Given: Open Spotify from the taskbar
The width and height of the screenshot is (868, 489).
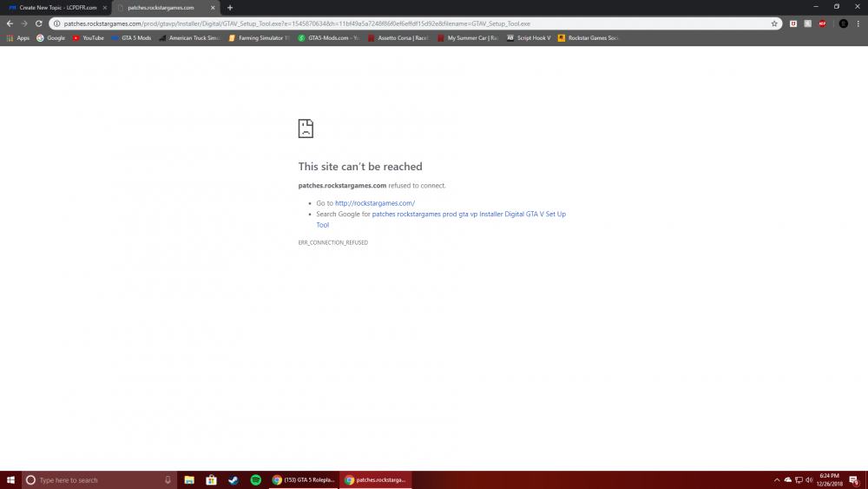Looking at the screenshot, I should pyautogui.click(x=256, y=480).
